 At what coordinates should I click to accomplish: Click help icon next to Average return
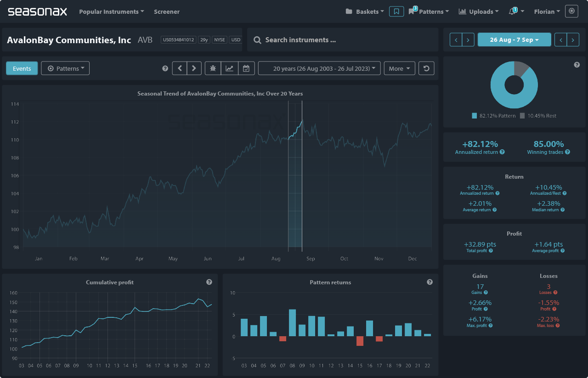point(495,210)
